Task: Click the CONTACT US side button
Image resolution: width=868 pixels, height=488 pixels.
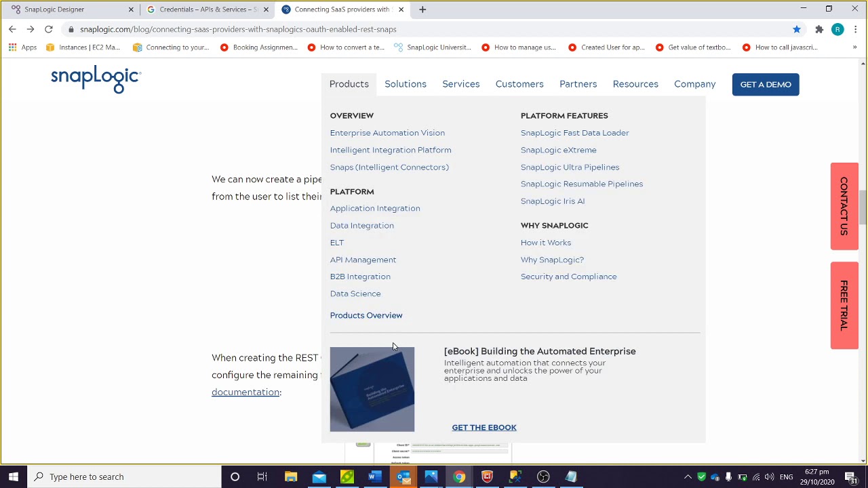Action: click(844, 206)
